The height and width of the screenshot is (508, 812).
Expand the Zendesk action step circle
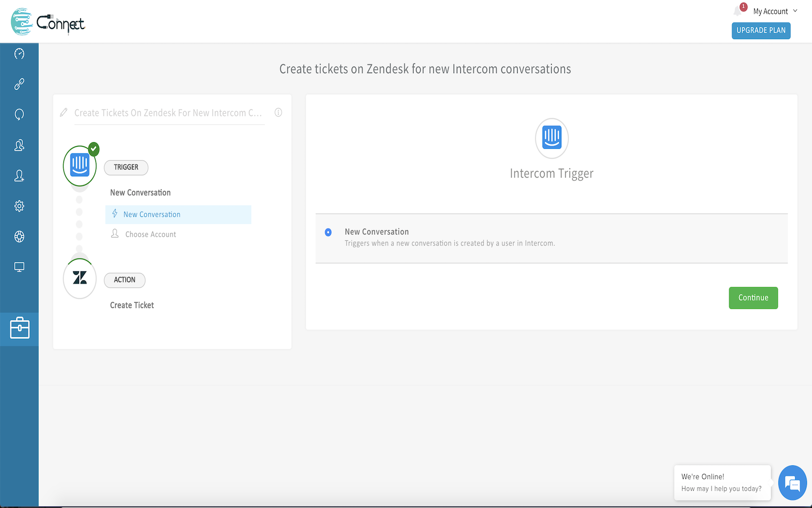click(x=80, y=278)
